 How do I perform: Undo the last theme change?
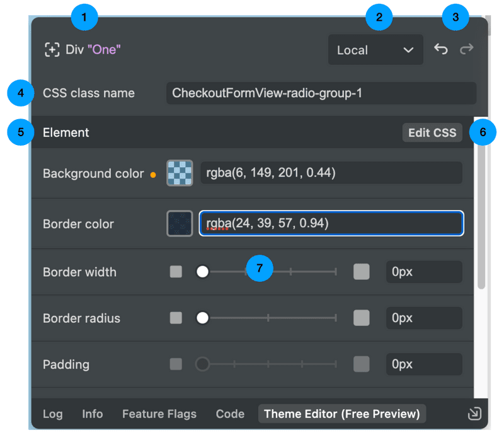(x=440, y=49)
